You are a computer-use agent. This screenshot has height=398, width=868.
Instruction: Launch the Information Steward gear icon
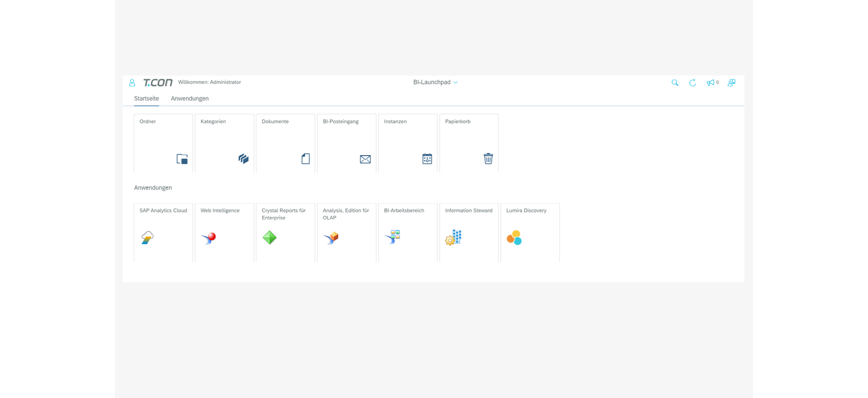pyautogui.click(x=453, y=238)
